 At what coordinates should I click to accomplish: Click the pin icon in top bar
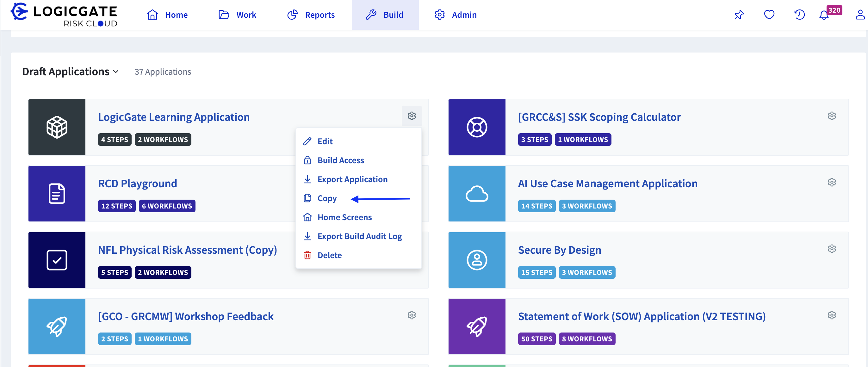[x=739, y=15]
